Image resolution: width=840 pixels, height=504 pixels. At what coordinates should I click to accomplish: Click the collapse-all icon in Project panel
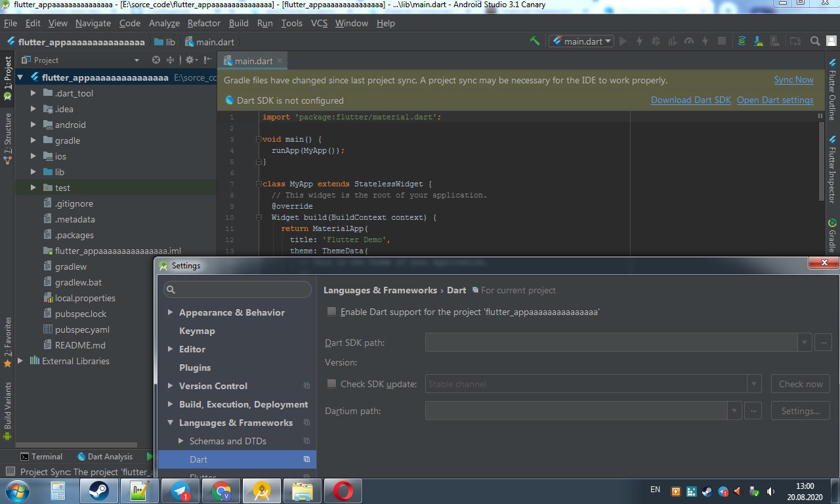click(170, 60)
